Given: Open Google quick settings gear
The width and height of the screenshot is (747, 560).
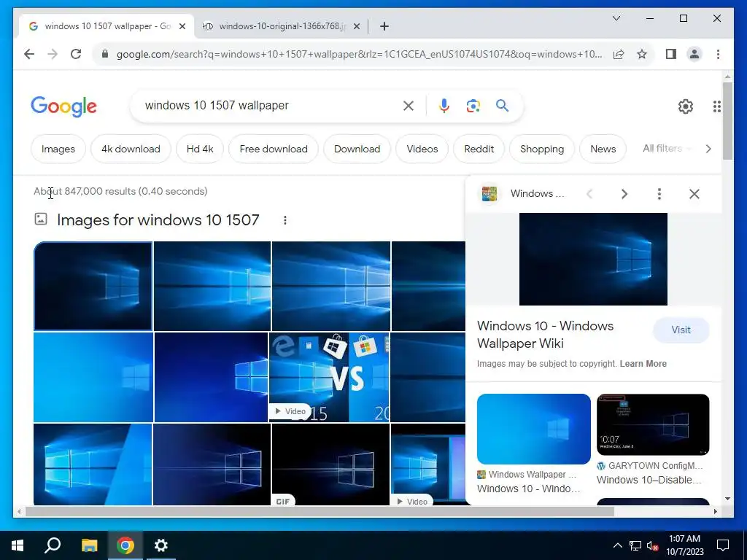Looking at the screenshot, I should [x=686, y=106].
